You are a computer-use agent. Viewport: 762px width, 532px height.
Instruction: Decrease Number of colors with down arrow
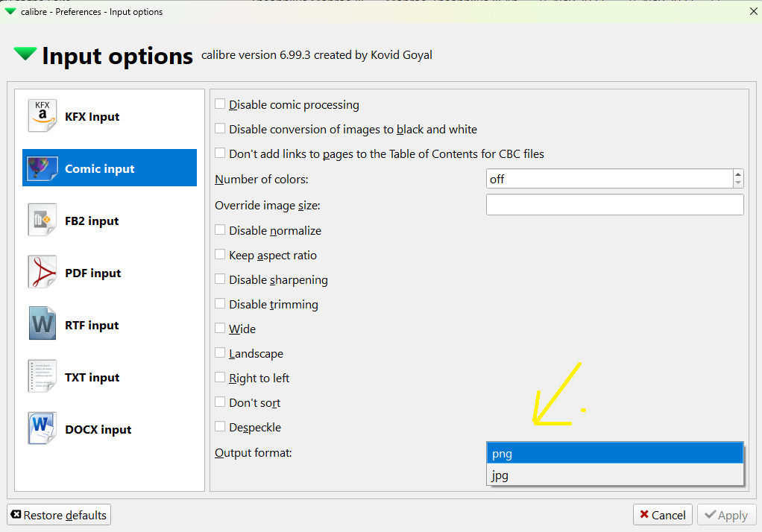tap(738, 183)
